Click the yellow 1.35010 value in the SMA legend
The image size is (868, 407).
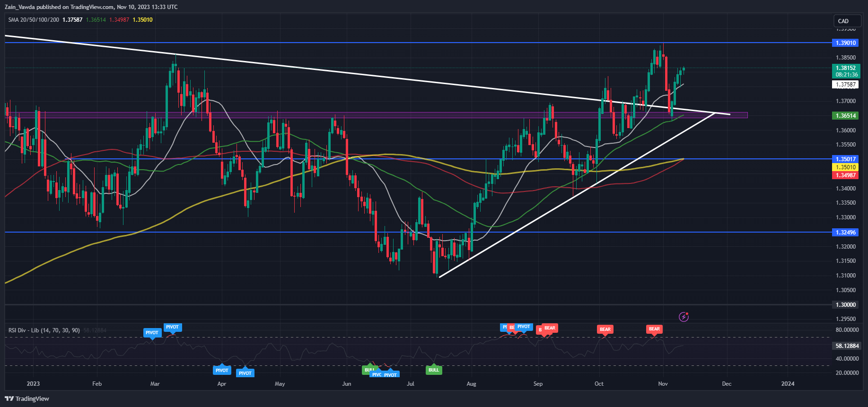(143, 20)
